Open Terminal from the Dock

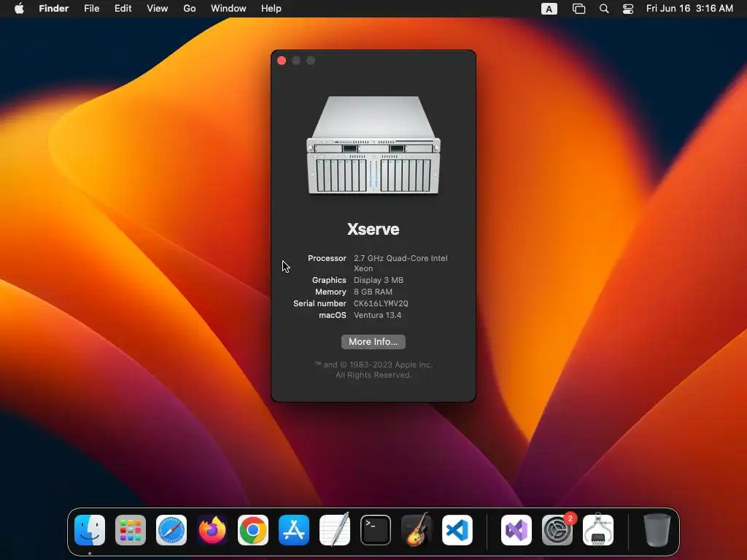coord(376,530)
